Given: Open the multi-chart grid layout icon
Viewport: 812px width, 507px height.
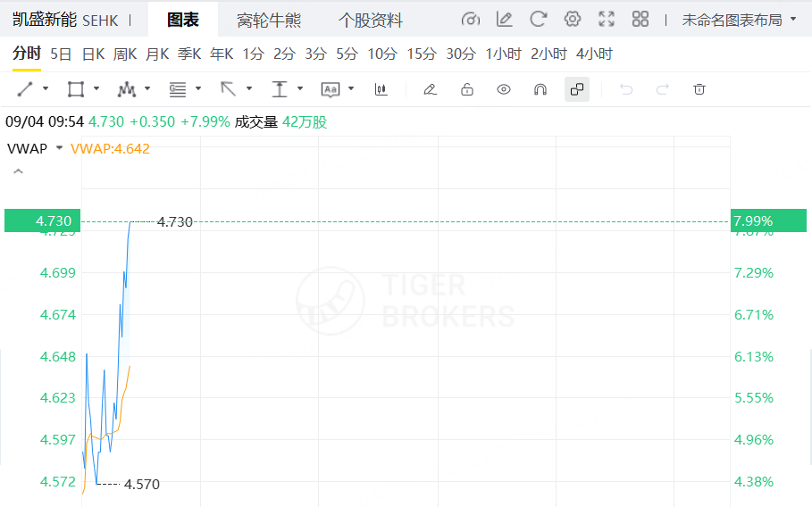Looking at the screenshot, I should coord(640,20).
